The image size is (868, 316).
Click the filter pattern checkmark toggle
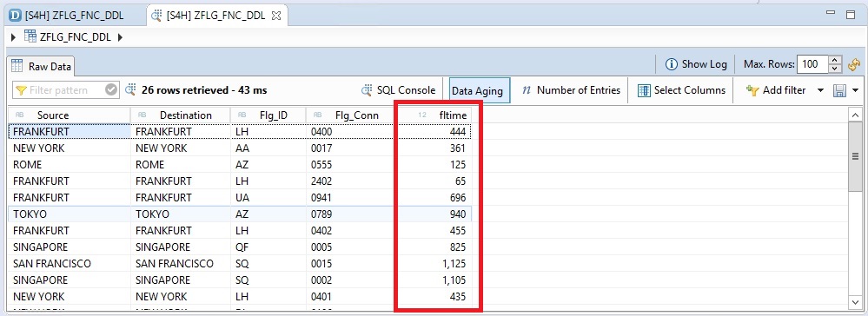pyautogui.click(x=111, y=89)
